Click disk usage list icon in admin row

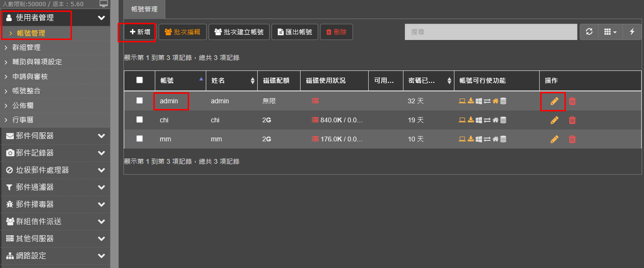click(x=315, y=101)
